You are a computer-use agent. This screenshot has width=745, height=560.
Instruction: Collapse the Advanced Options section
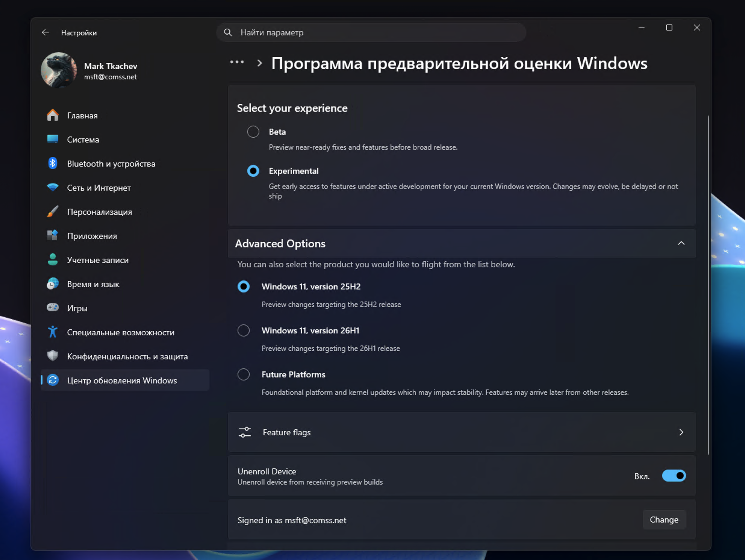click(x=681, y=243)
